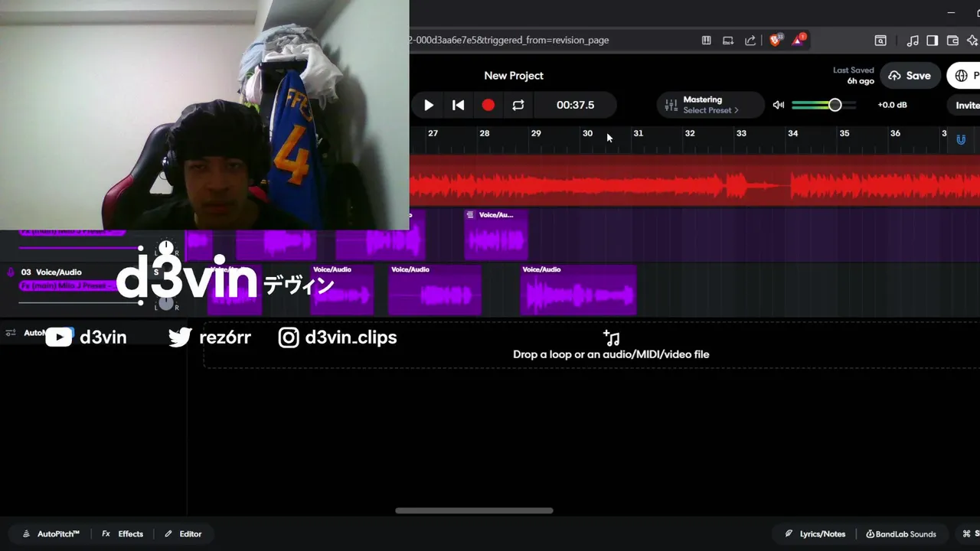The width and height of the screenshot is (980, 551).
Task: Toggle loop cycle mode in the transport
Action: pyautogui.click(x=518, y=106)
